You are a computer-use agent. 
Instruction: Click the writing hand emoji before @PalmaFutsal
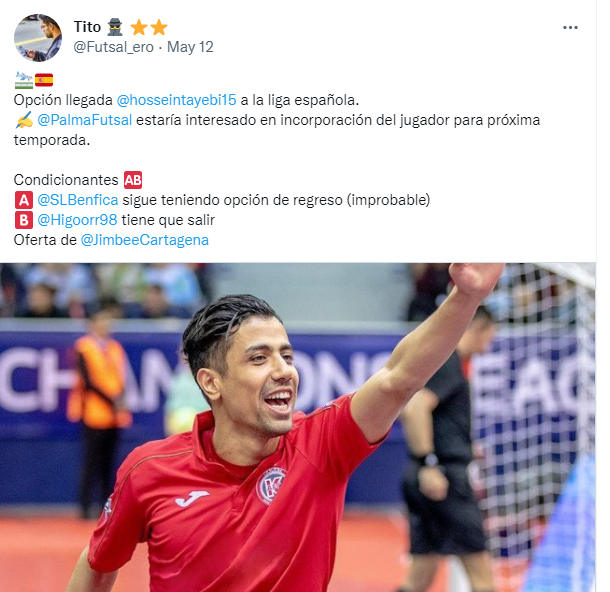point(24,120)
